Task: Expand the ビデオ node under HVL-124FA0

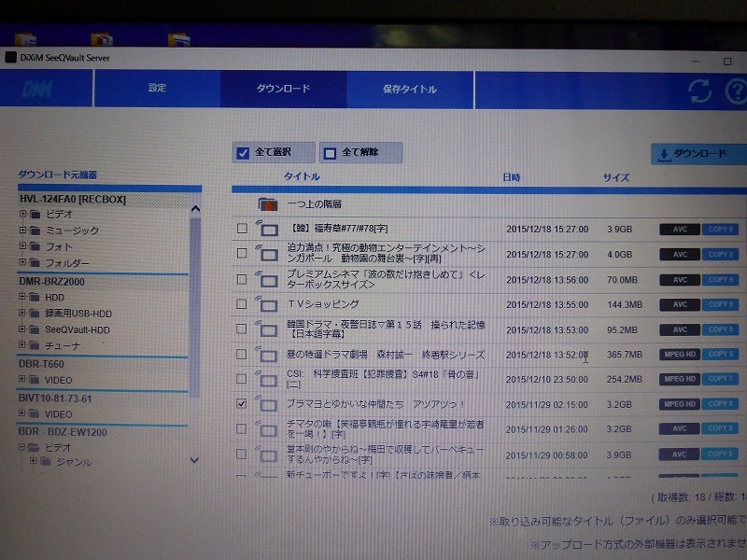Action: tap(22, 214)
